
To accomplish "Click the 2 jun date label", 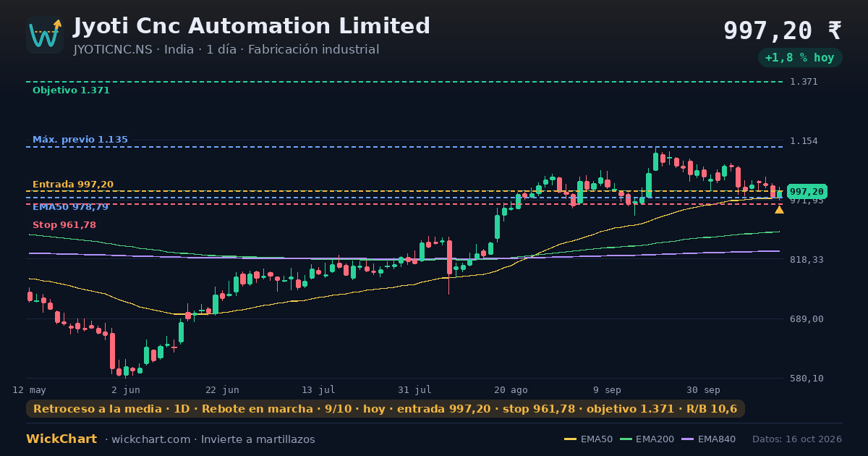I will point(126,390).
